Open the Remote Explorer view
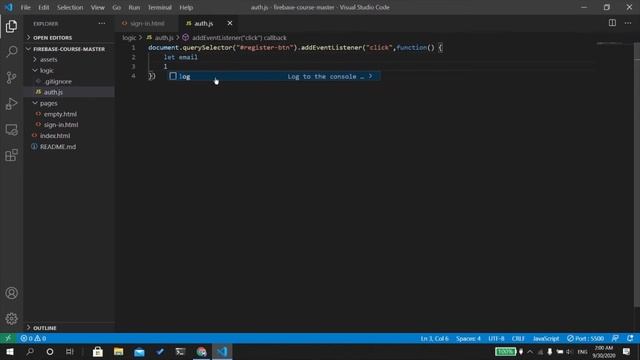Image resolution: width=640 pixels, height=360 pixels. tap(11, 130)
